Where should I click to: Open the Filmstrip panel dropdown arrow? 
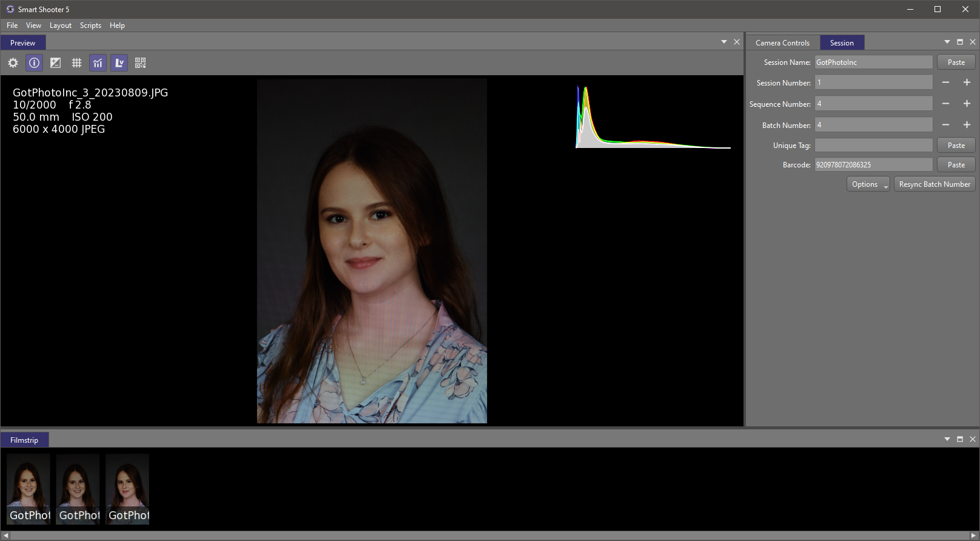[947, 439]
